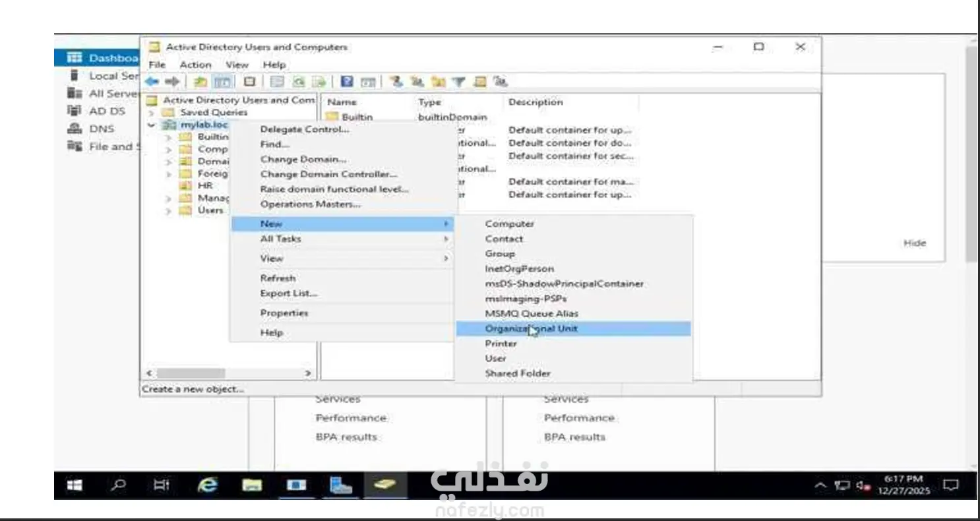
Task: Open the notification center icon
Action: pos(950,485)
